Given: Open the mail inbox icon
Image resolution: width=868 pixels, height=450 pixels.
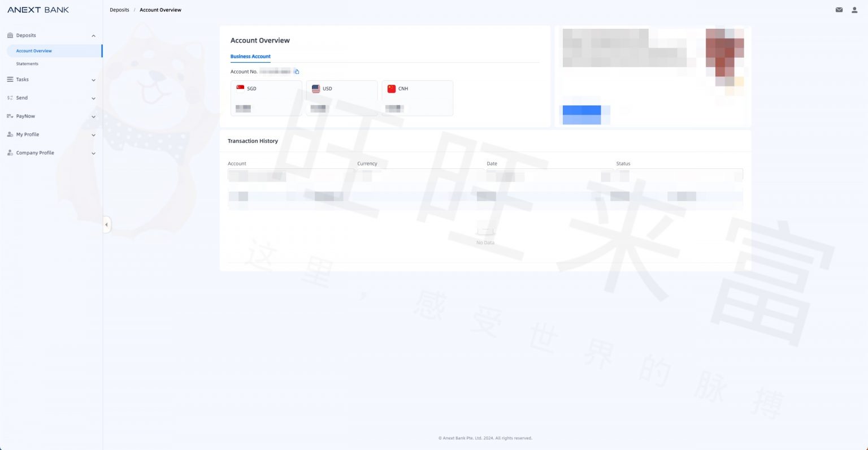Looking at the screenshot, I should 839,10.
